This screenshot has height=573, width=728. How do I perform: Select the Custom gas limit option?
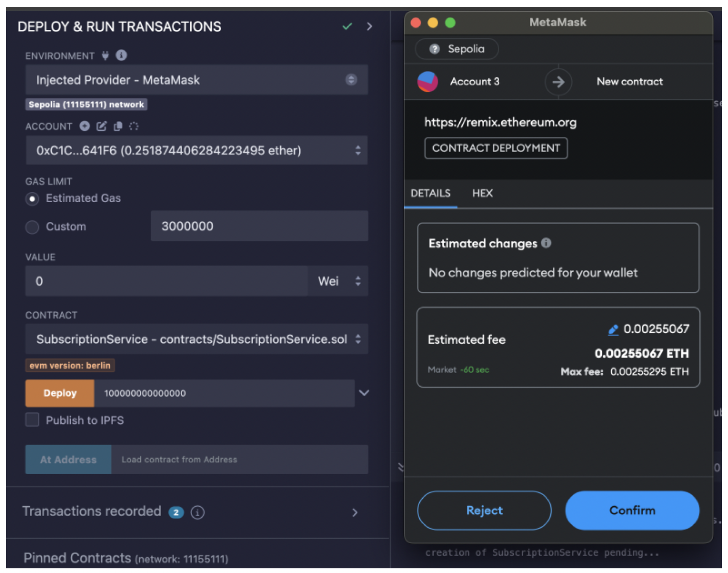(32, 227)
